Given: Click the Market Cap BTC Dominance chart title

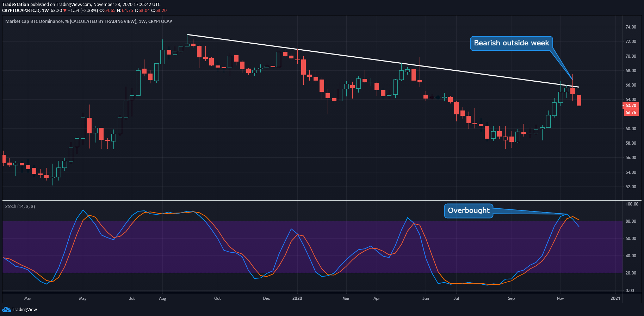Looking at the screenshot, I should [88, 21].
